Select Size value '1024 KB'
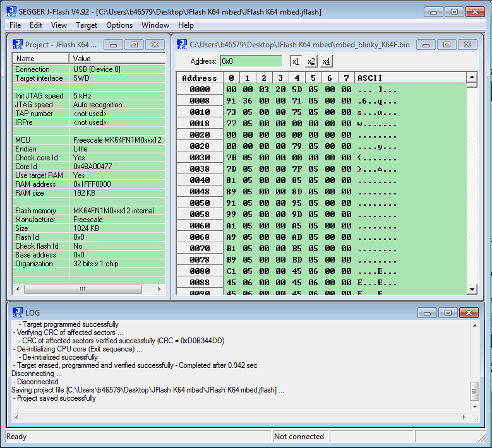492x448 pixels. 86,228
